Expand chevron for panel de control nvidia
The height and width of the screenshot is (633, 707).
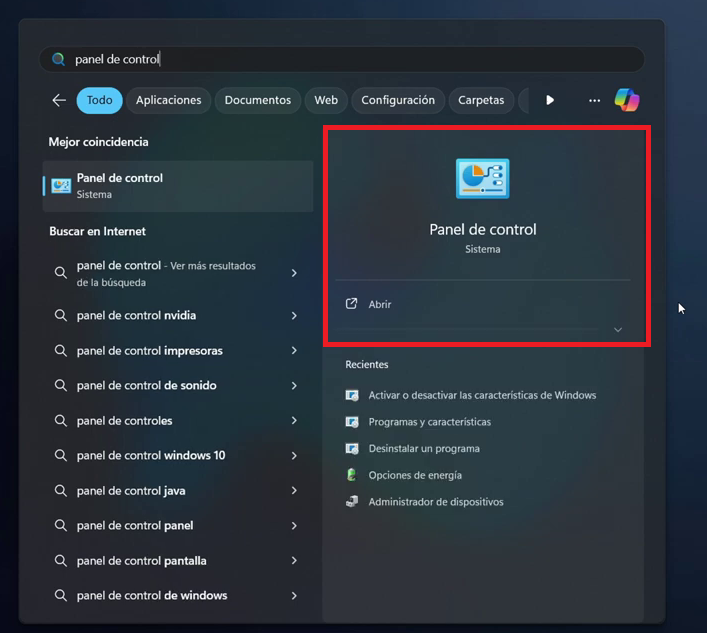(294, 316)
